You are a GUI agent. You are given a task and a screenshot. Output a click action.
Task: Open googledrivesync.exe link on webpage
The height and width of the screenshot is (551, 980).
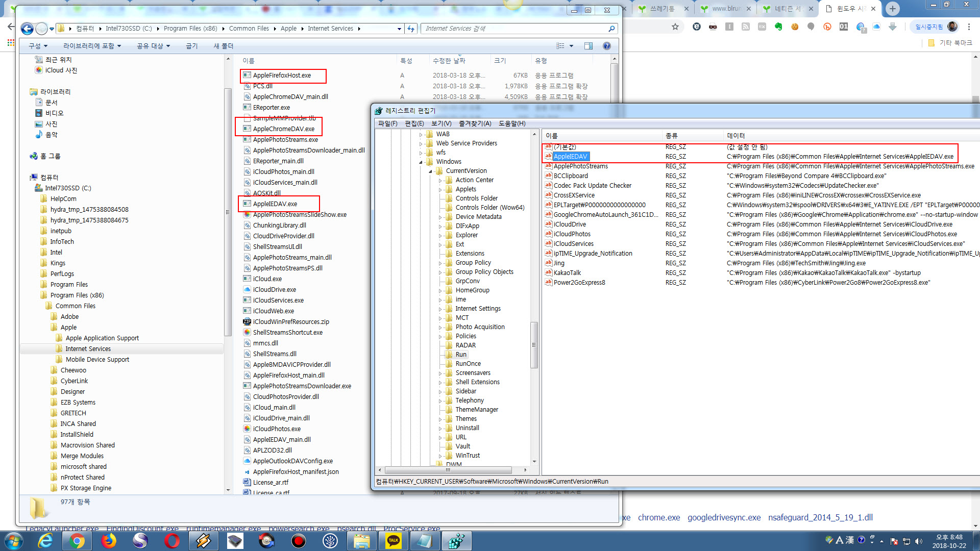click(724, 518)
